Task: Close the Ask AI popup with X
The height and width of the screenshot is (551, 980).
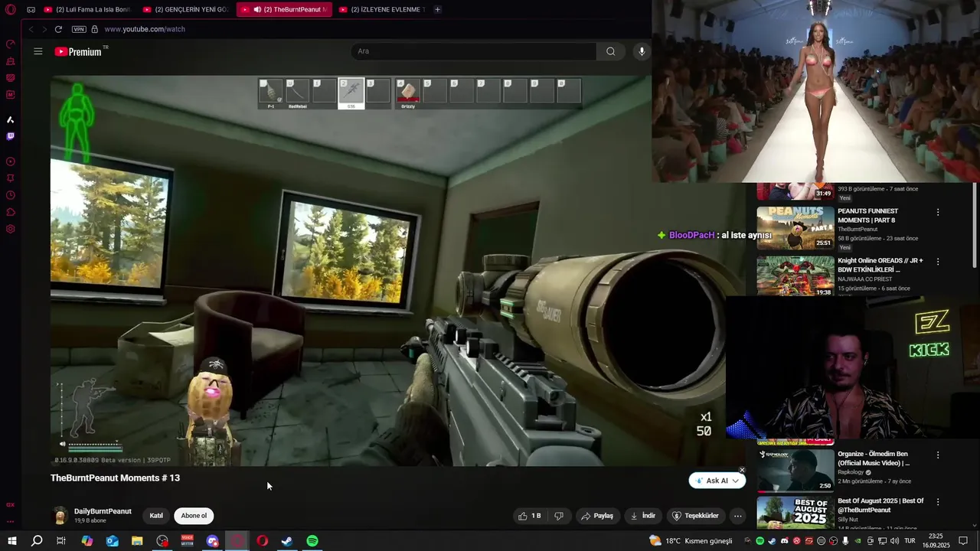Action: (x=742, y=470)
